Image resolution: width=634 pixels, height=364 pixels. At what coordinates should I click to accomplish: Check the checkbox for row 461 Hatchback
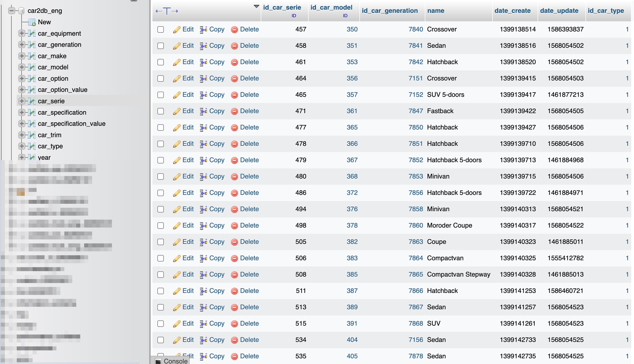click(160, 62)
